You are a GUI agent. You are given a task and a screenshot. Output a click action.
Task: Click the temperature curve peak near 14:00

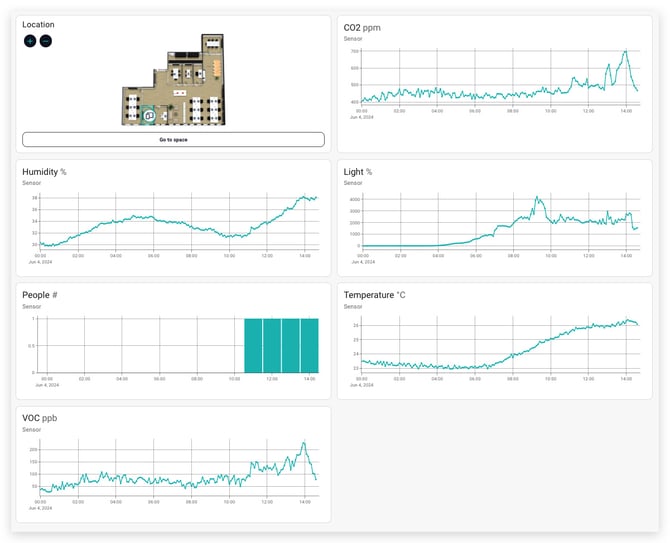[x=627, y=320]
